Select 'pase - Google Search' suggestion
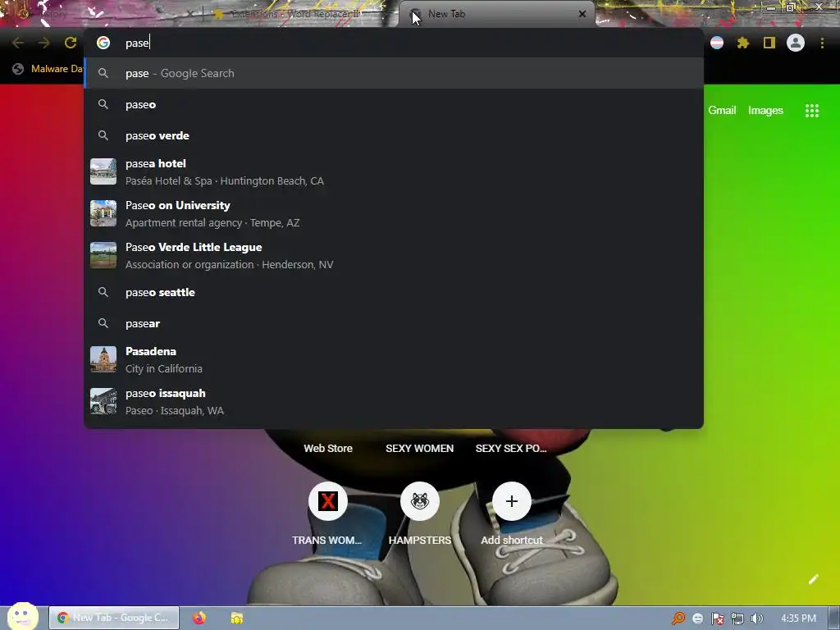The height and width of the screenshot is (630, 840). tap(394, 73)
